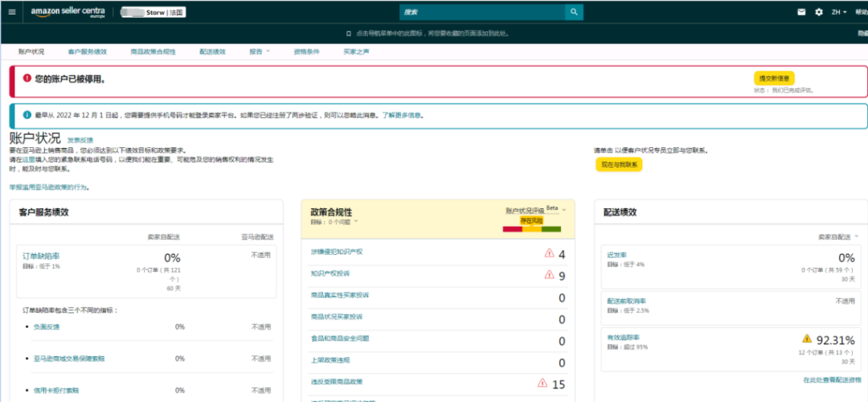Open the 订单缺陷率 link

click(x=41, y=256)
